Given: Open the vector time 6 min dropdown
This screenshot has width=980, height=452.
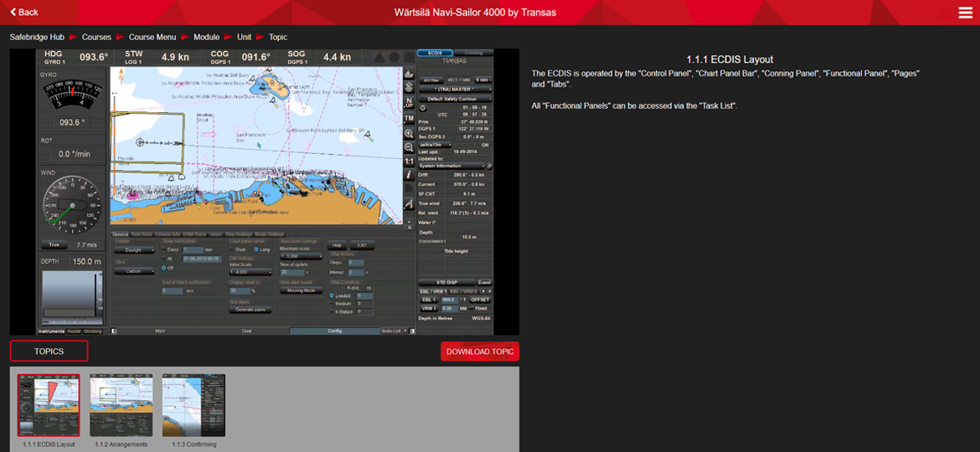Looking at the screenshot, I should (483, 80).
